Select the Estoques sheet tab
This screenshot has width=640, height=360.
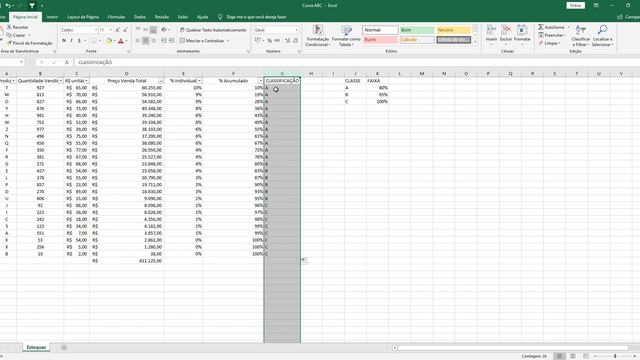coord(36,347)
